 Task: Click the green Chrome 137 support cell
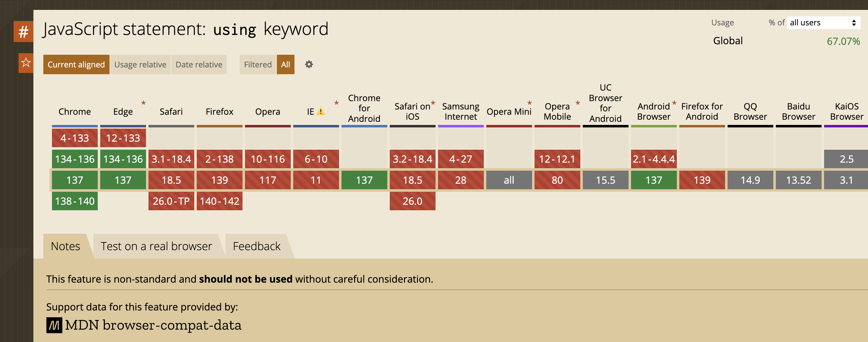tap(75, 180)
